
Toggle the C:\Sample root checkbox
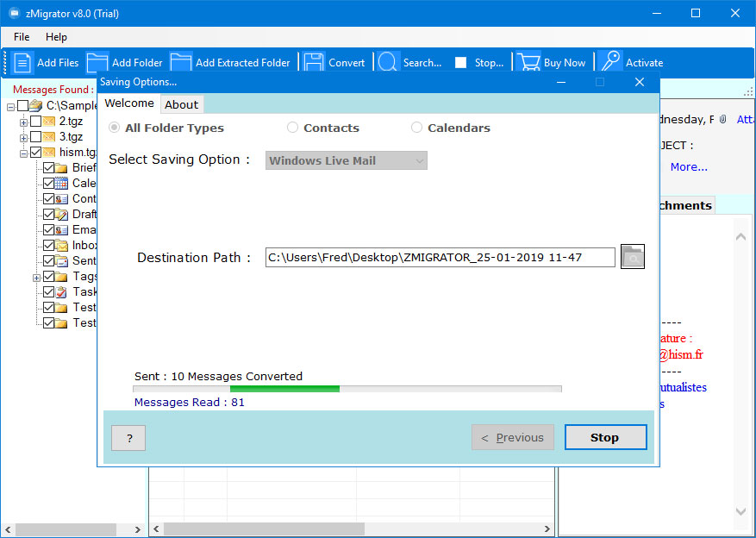pyautogui.click(x=22, y=105)
